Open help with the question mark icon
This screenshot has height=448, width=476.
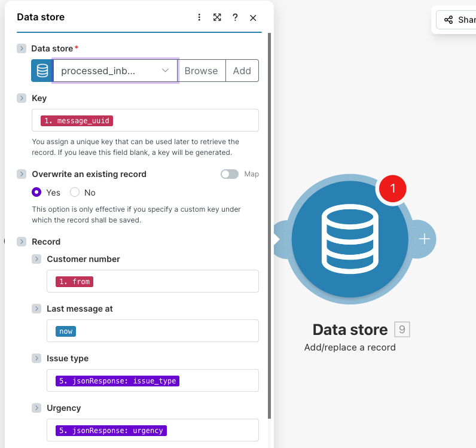tap(235, 17)
